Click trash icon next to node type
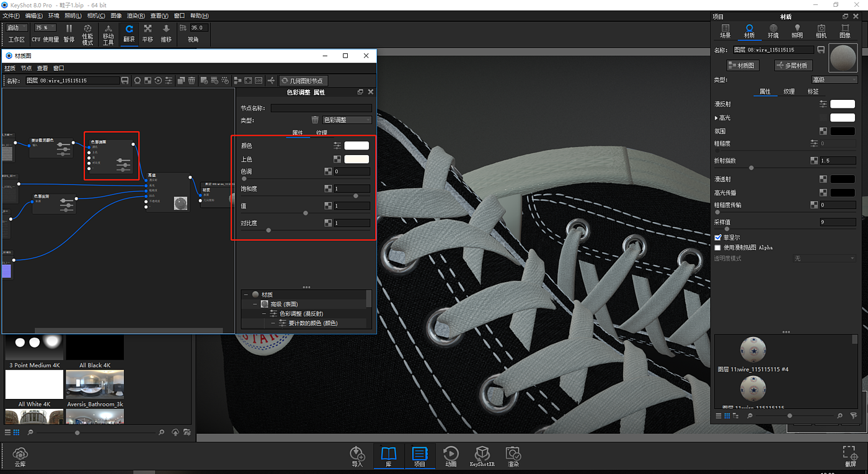The height and width of the screenshot is (474, 868). 315,120
